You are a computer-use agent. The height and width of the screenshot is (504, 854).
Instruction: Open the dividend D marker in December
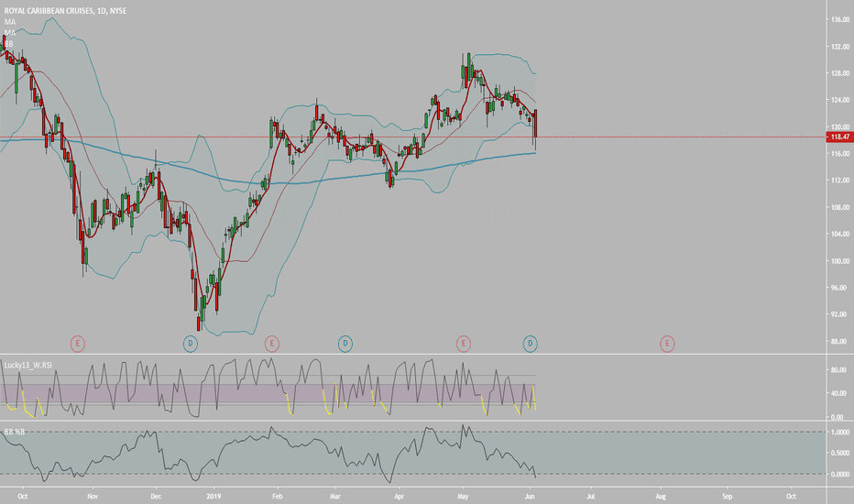pos(190,344)
